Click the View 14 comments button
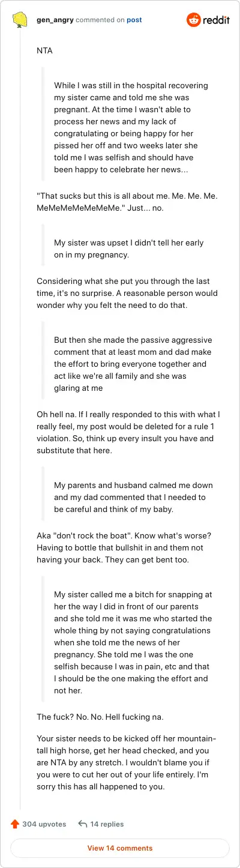The width and height of the screenshot is (240, 868). [x=120, y=848]
